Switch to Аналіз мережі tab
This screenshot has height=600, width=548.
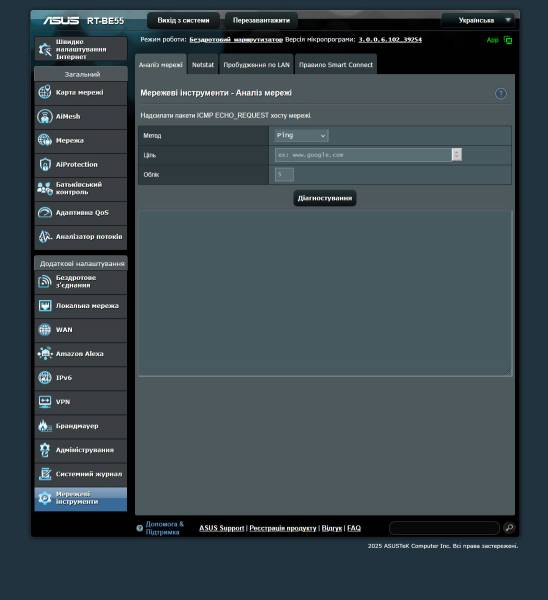[161, 64]
